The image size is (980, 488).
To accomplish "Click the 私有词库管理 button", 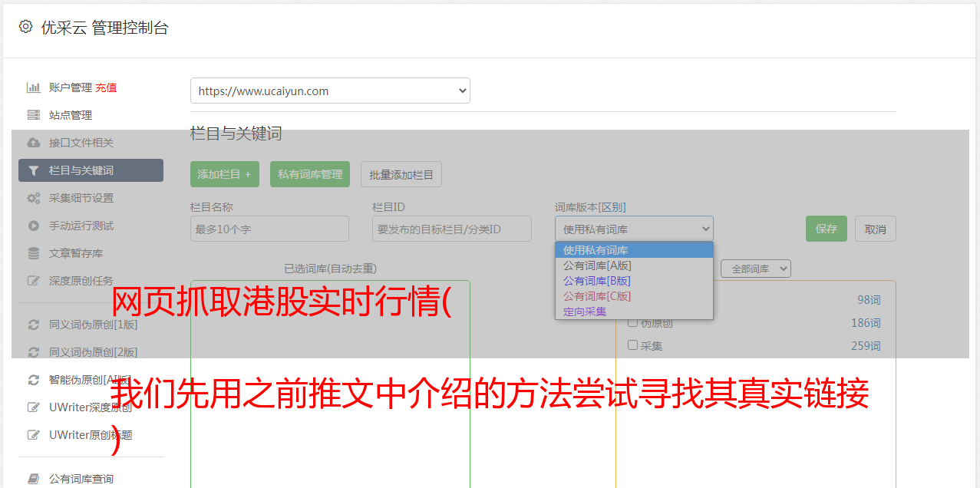I will (x=310, y=174).
